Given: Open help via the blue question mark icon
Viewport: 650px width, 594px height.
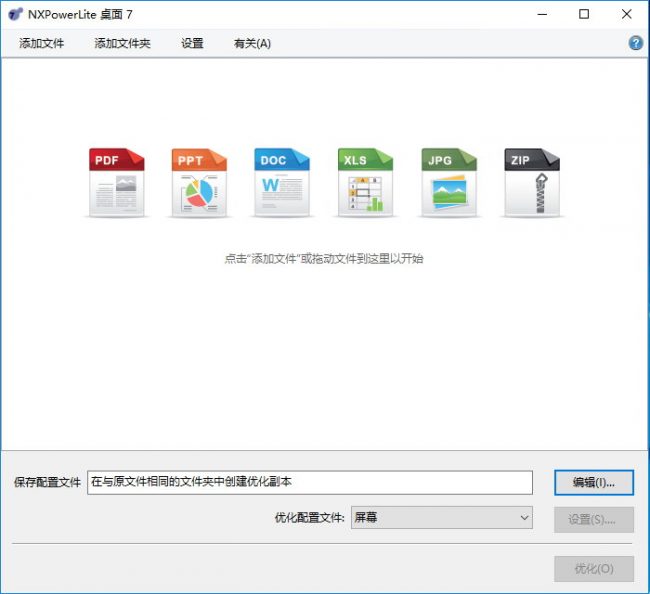Looking at the screenshot, I should tap(635, 43).
